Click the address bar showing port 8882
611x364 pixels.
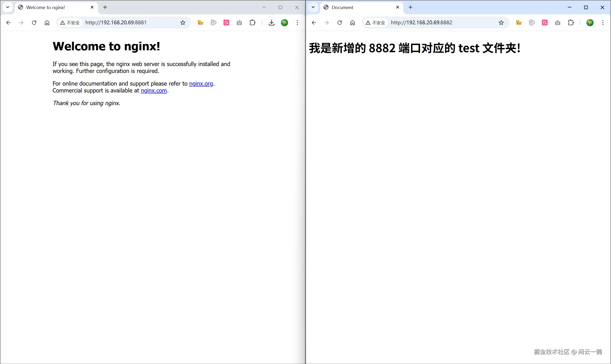437,23
